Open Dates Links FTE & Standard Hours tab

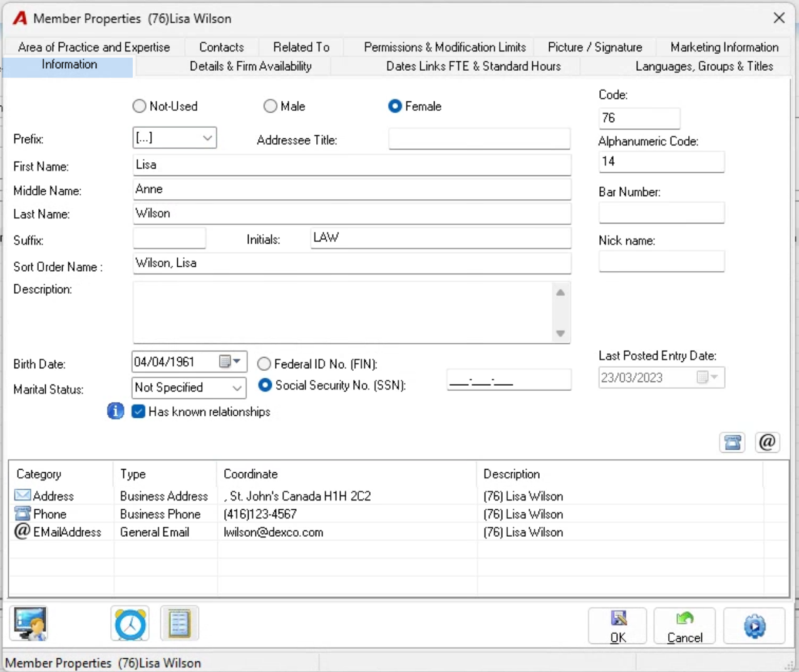473,66
